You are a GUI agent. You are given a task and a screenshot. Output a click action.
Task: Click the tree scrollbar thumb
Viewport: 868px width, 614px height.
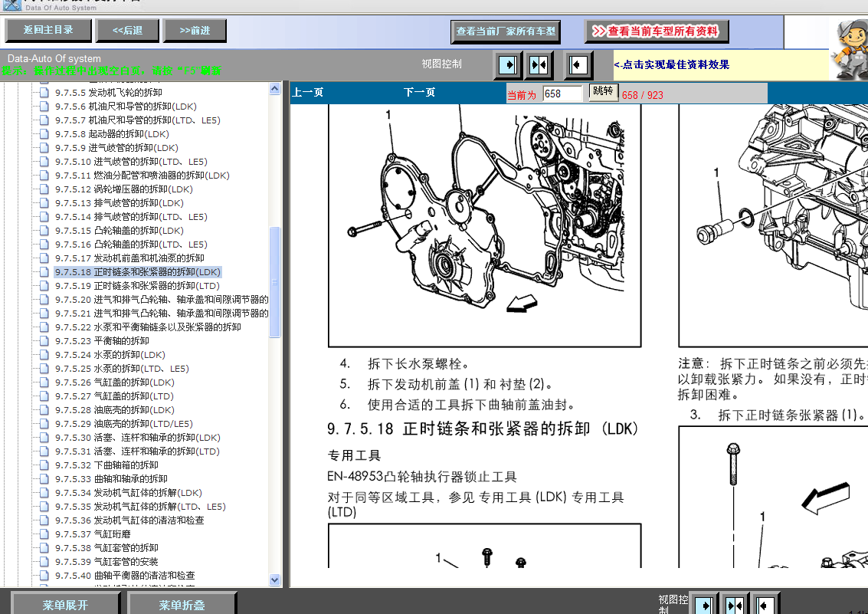pyautogui.click(x=274, y=282)
